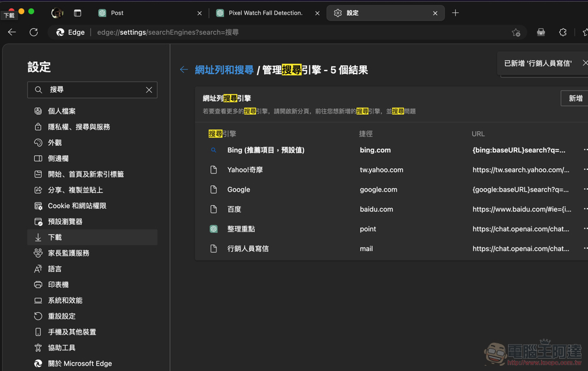588x371 pixels.
Task: Open a new tab with the plus icon
Action: [455, 13]
